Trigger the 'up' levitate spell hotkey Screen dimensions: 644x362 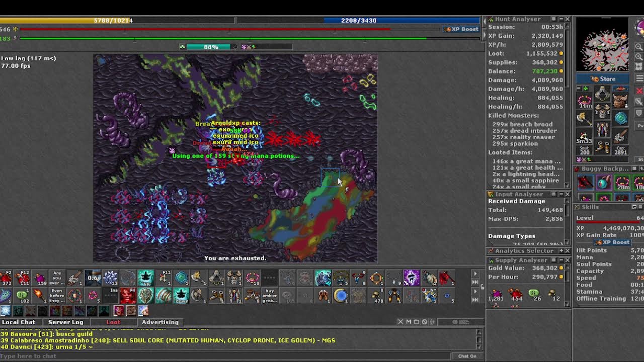click(145, 278)
